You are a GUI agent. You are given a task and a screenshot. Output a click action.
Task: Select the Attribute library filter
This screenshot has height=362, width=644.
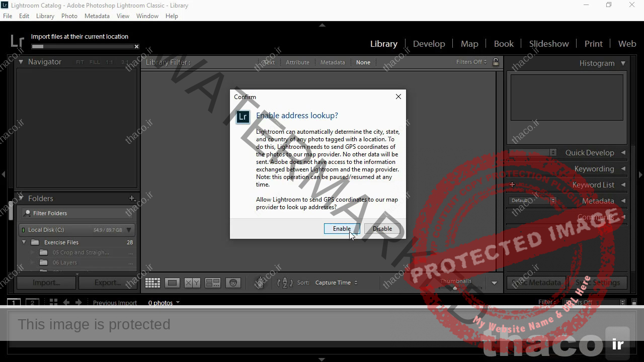pos(297,62)
